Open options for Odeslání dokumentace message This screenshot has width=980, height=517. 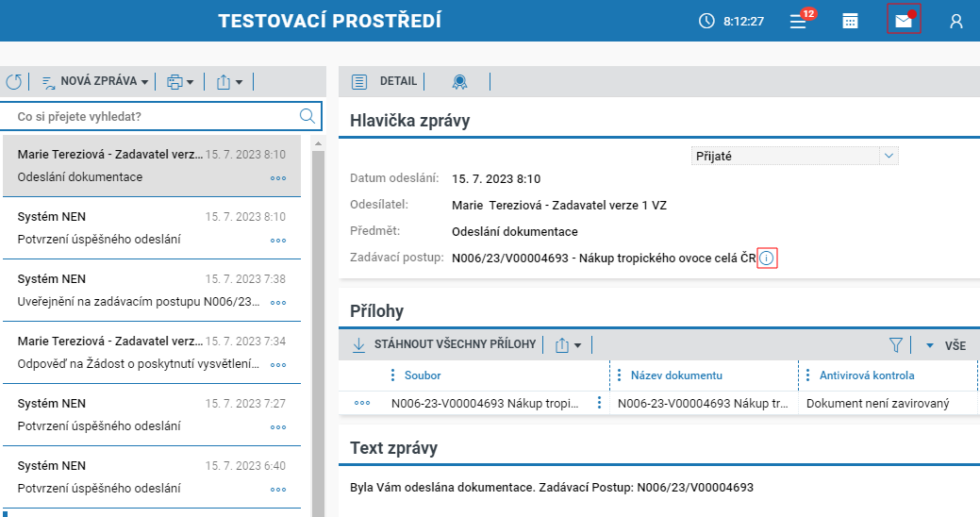tap(278, 178)
